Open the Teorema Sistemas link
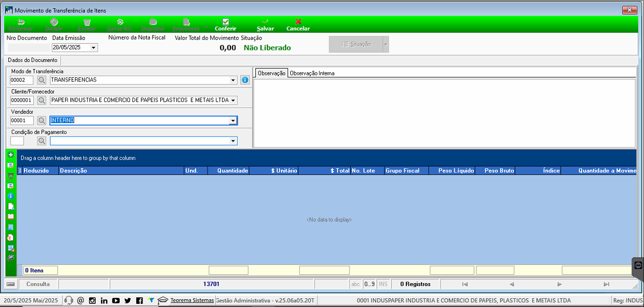Screen dimensions: 644x307 [192, 300]
